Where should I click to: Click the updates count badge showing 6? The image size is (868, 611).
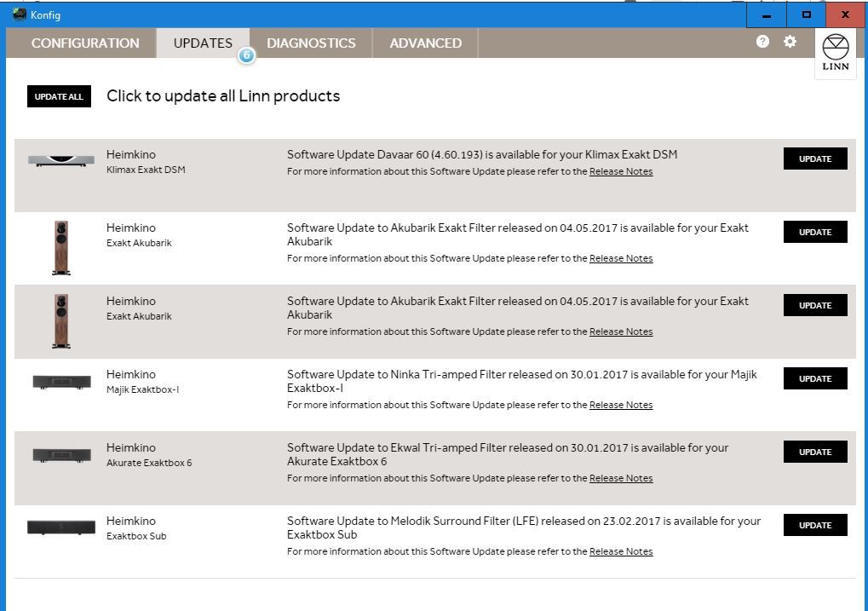(x=246, y=55)
